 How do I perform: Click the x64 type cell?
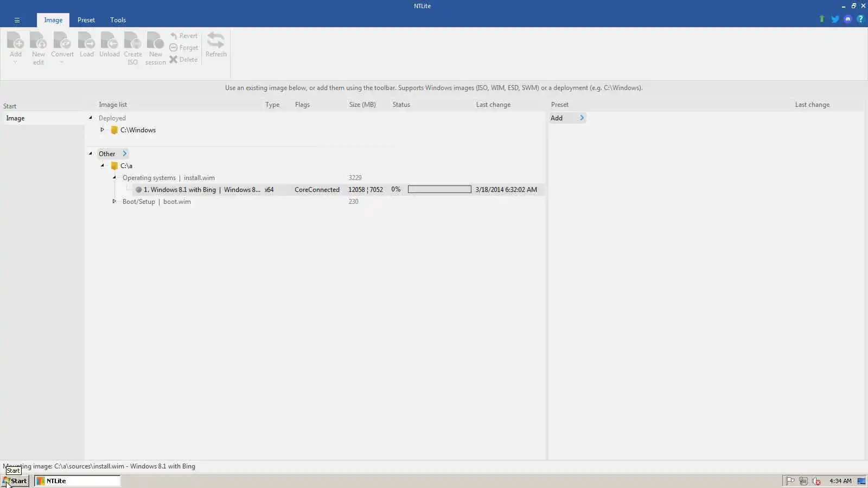(269, 190)
